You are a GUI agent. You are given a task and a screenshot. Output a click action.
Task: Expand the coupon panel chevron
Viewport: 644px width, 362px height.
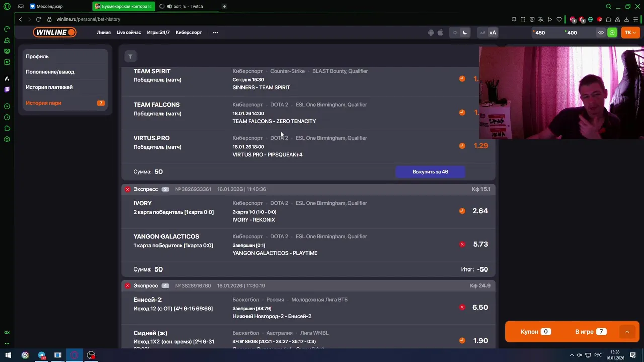[x=627, y=332]
